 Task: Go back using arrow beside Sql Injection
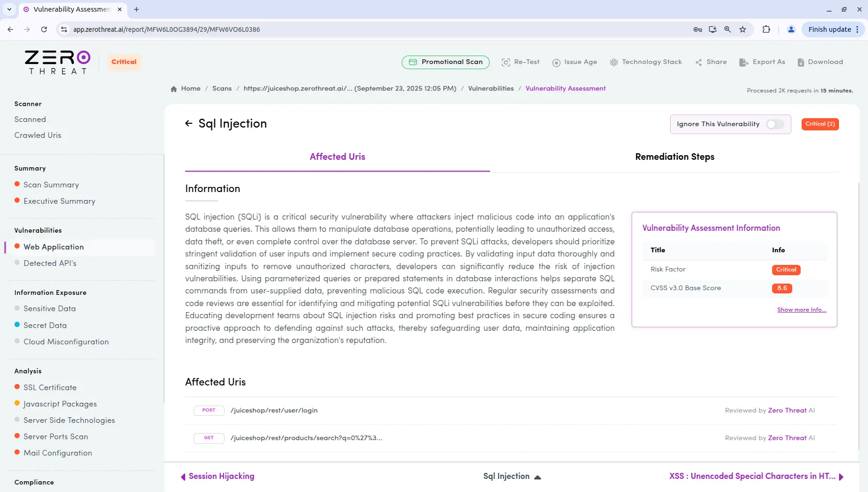point(188,123)
